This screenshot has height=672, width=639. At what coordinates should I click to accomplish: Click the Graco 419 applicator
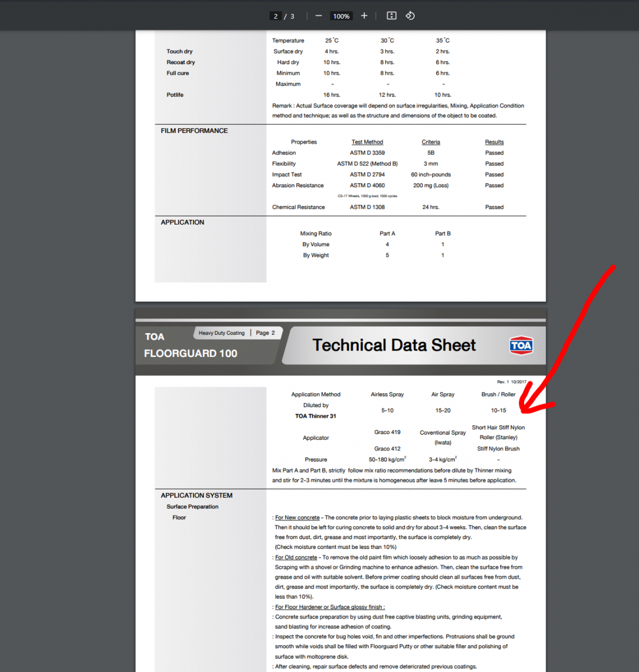[387, 432]
